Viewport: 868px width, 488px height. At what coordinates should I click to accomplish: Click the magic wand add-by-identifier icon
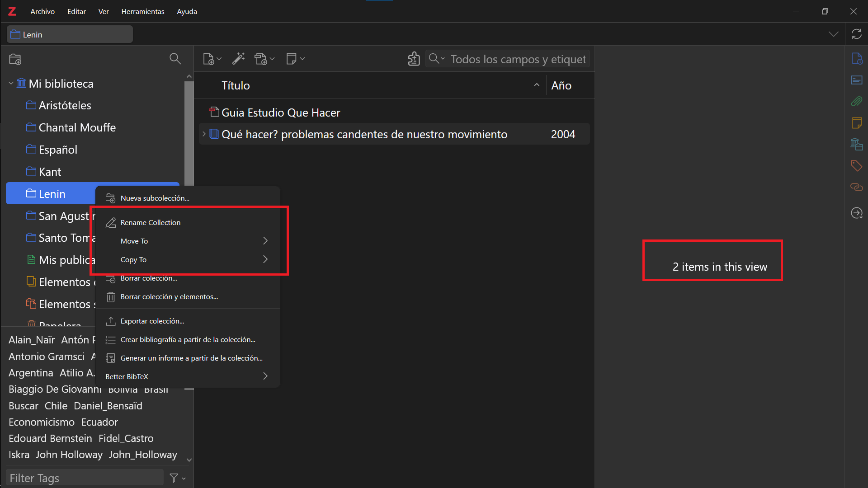(x=238, y=59)
